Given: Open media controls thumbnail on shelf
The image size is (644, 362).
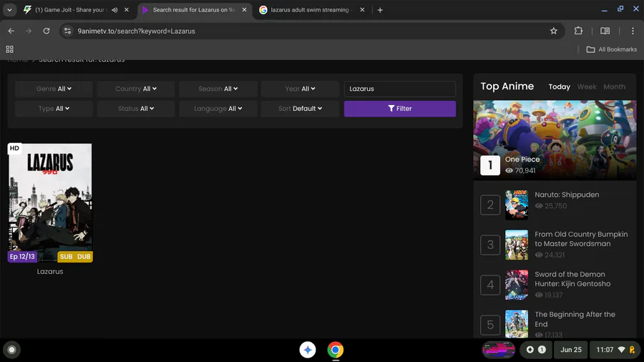Looking at the screenshot, I should pyautogui.click(x=499, y=350).
